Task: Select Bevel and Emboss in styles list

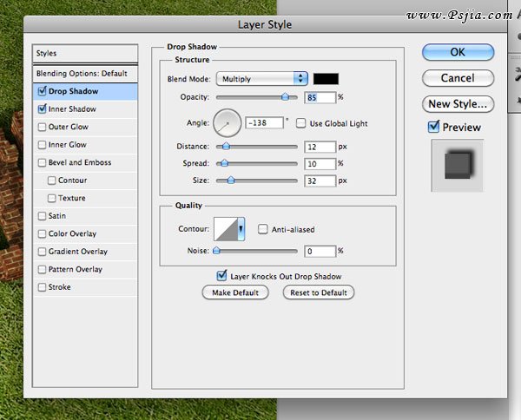Action: tap(79, 162)
